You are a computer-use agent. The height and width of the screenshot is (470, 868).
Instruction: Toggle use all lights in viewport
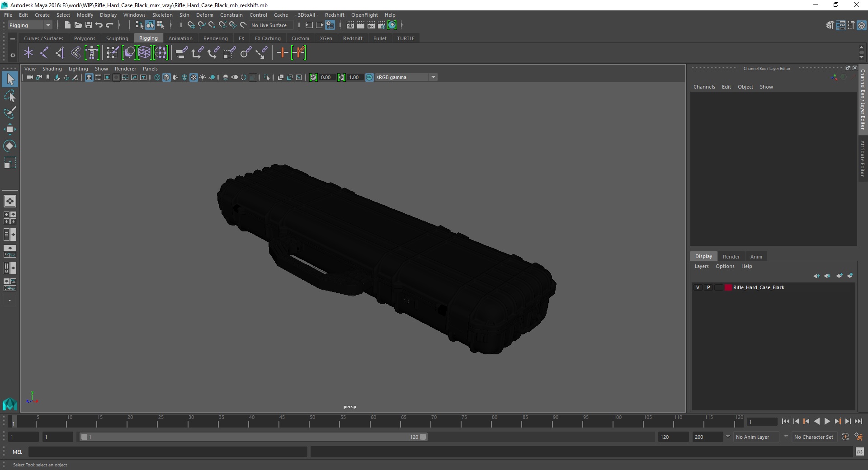tap(203, 77)
